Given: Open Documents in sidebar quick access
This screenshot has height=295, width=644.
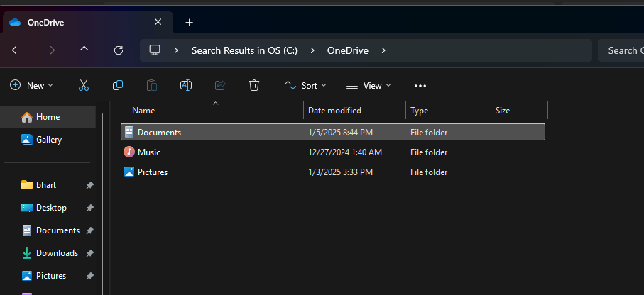Looking at the screenshot, I should click(48, 230).
